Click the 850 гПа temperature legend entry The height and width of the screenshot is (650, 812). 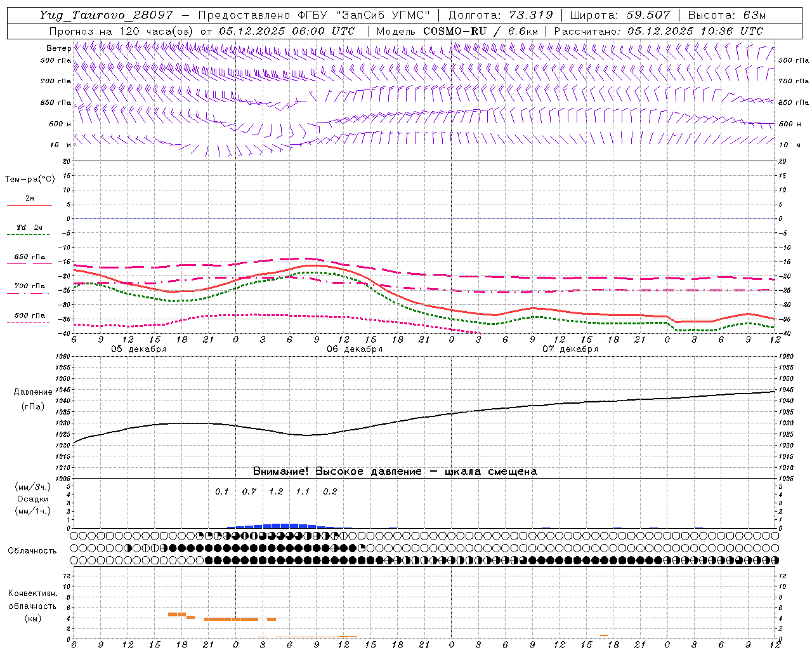click(x=29, y=257)
